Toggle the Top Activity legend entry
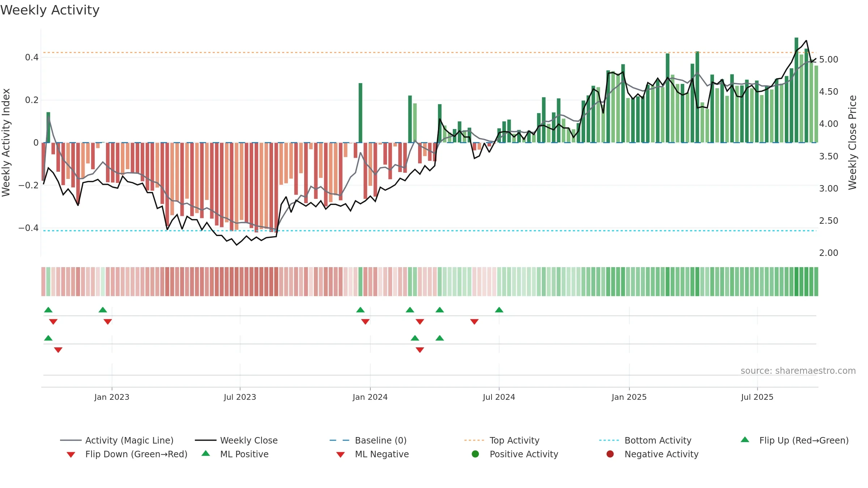This screenshot has height=488, width=868. (x=502, y=440)
